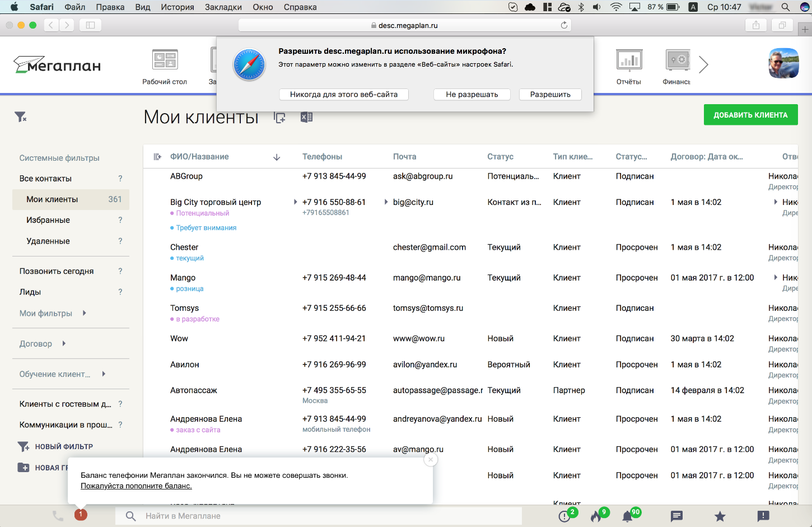Click the Телефоны column header
812x527 pixels.
[x=323, y=157]
